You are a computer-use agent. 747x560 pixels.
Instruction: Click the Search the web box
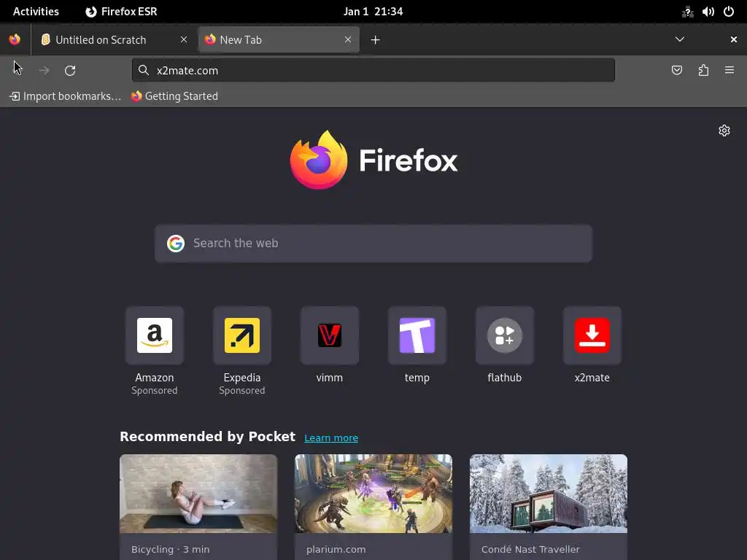[x=373, y=244]
